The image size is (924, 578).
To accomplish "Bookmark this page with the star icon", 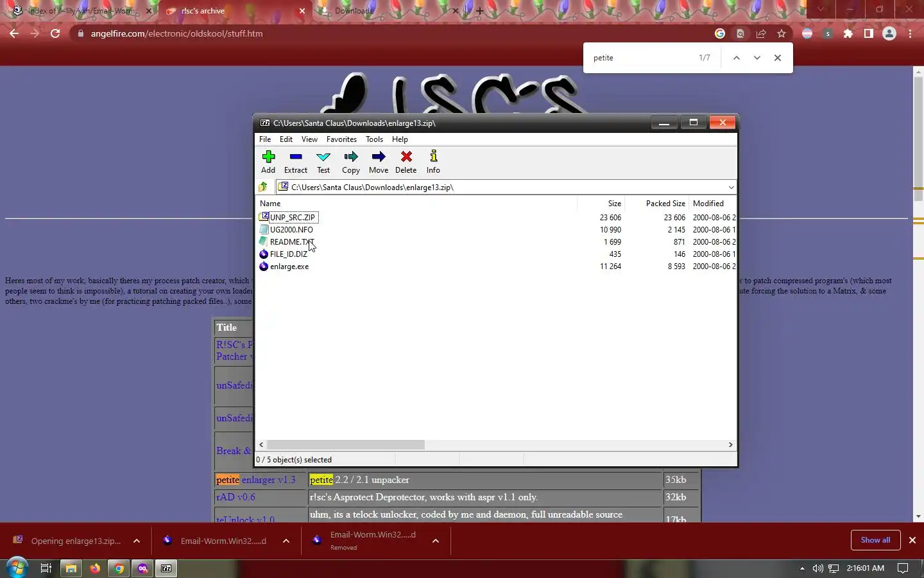I will [x=782, y=33].
